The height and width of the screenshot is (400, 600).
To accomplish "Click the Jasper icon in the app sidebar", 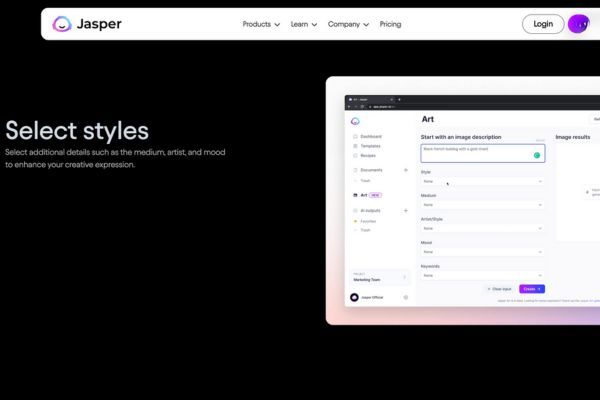I will click(x=355, y=121).
